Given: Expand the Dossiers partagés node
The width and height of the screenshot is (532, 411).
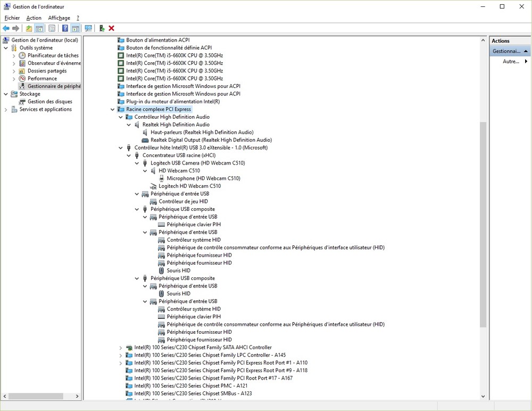Looking at the screenshot, I should coord(14,71).
